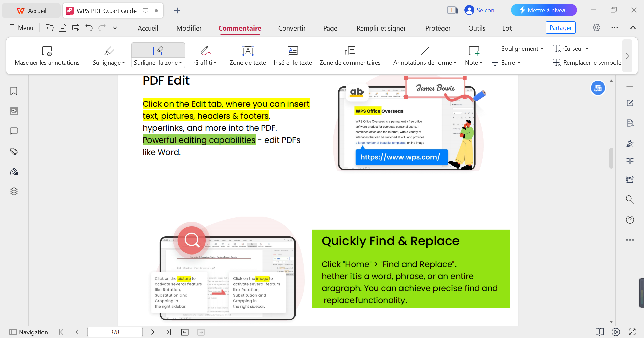Click the Mettre à niveau button
Screen dimensions: 644x338
coord(544,10)
